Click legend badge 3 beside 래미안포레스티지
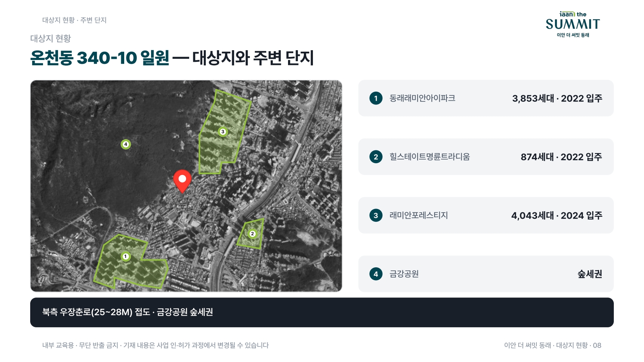This screenshot has width=644, height=362. point(376,215)
